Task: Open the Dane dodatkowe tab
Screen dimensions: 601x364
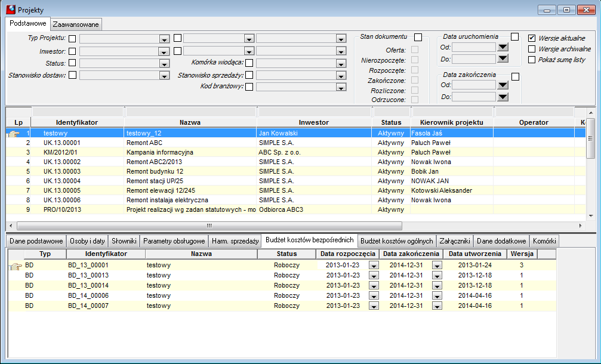Action: point(501,241)
